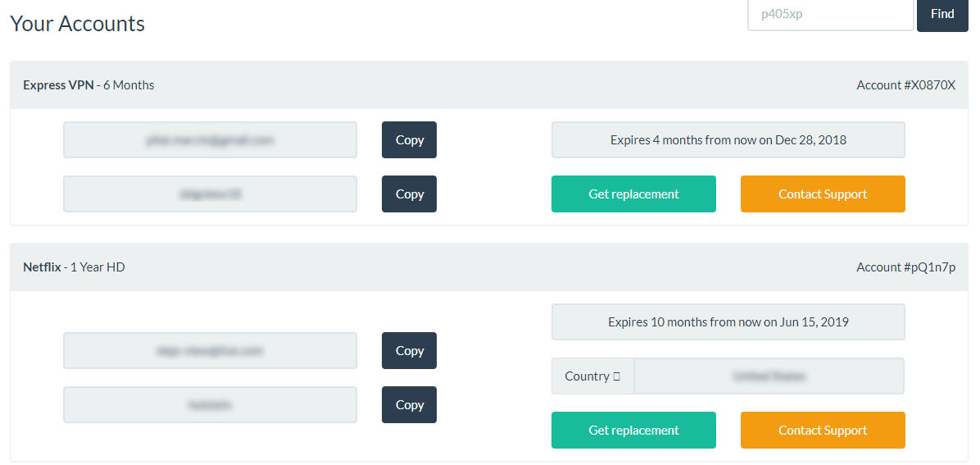Select the Express VPN password field
Image resolution: width=980 pixels, height=465 pixels.
(x=210, y=194)
